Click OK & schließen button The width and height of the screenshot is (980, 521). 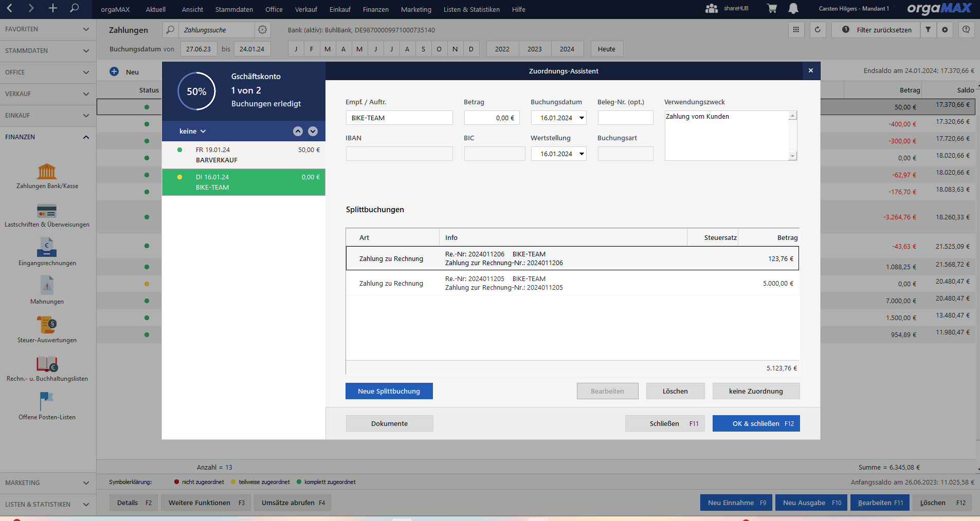(756, 423)
